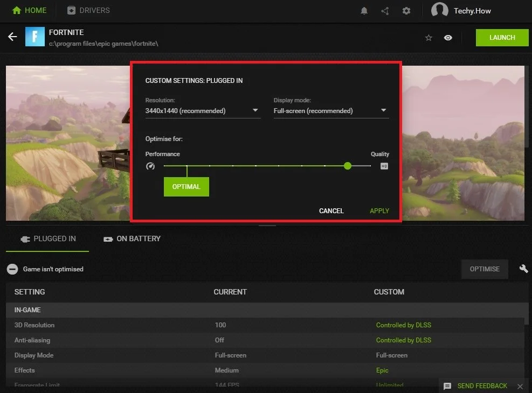
Task: Click slider track at Quality end
Action: (370, 166)
